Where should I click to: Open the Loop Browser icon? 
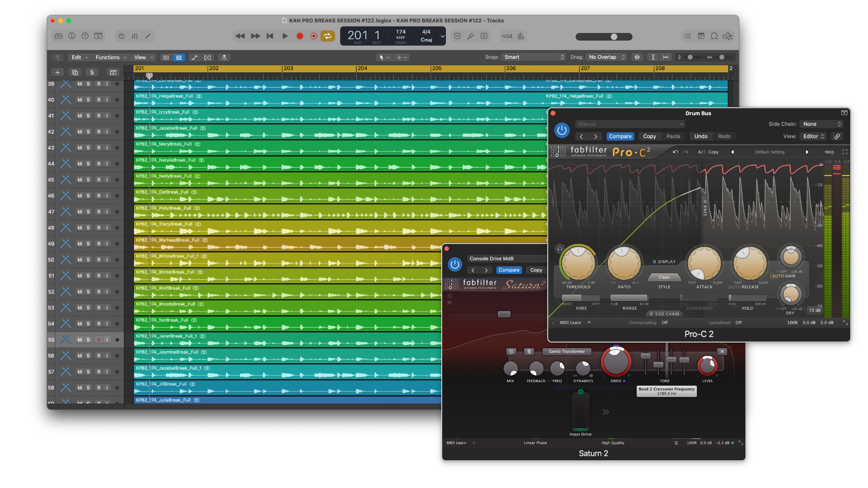click(714, 36)
